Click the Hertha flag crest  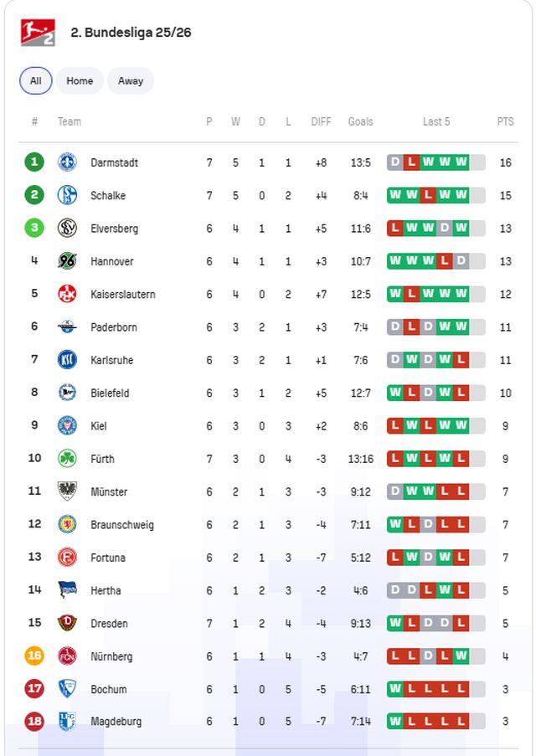67,590
